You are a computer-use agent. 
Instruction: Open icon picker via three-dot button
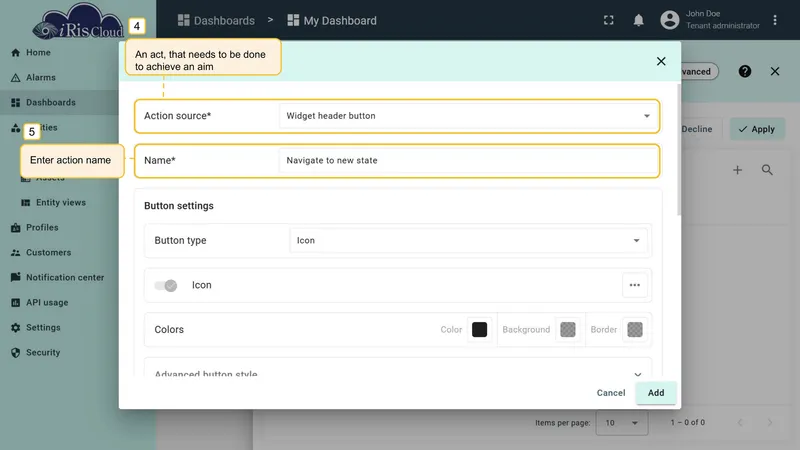[x=634, y=285]
